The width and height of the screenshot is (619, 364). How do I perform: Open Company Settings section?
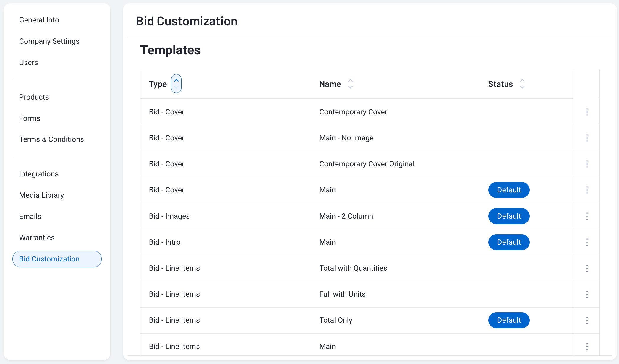[49, 41]
